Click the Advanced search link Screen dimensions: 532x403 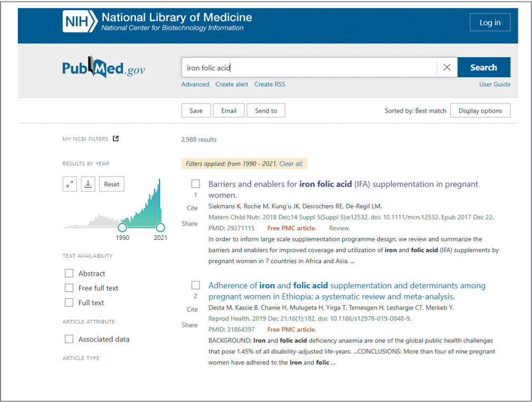195,84
